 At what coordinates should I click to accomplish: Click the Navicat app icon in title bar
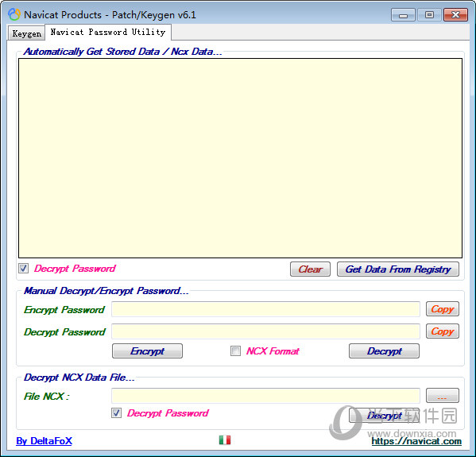(14, 14)
